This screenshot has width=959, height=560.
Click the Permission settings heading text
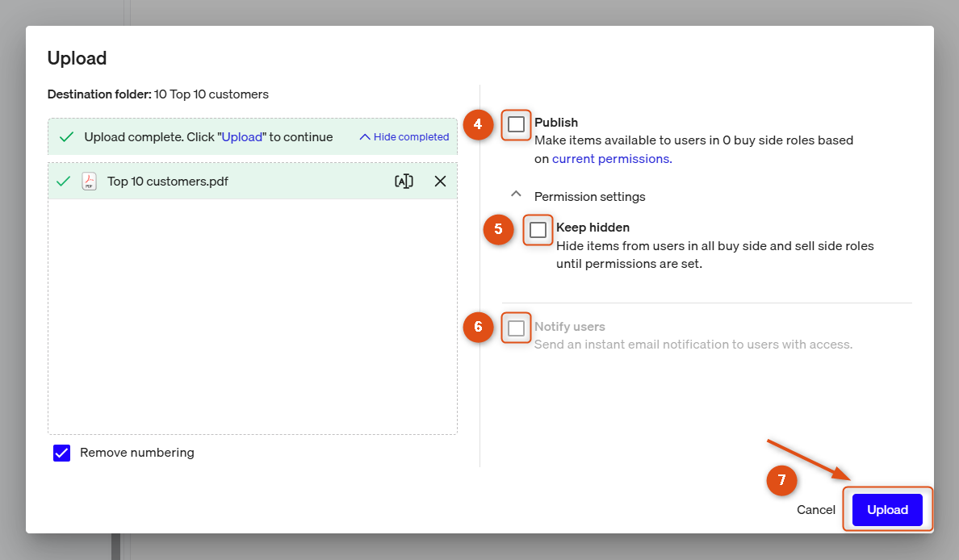(x=589, y=197)
